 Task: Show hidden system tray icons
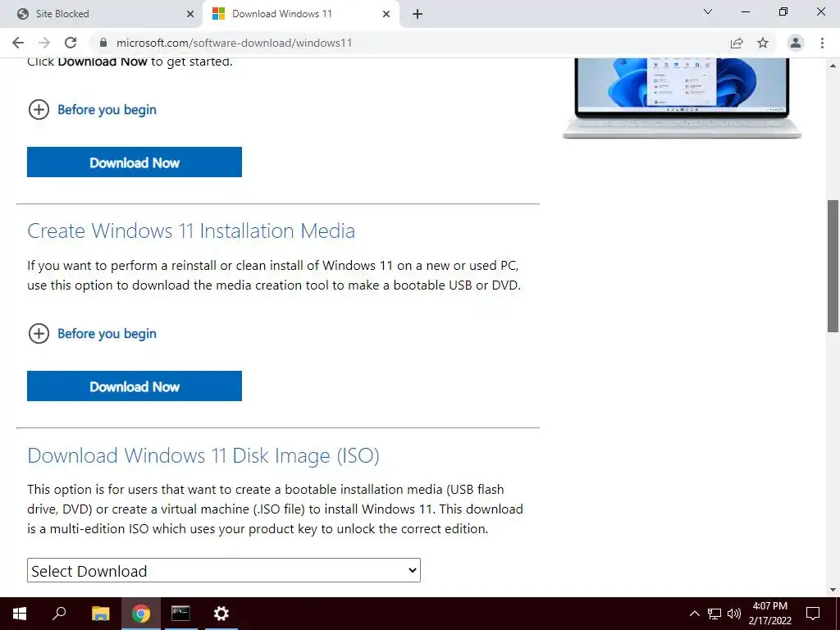694,614
